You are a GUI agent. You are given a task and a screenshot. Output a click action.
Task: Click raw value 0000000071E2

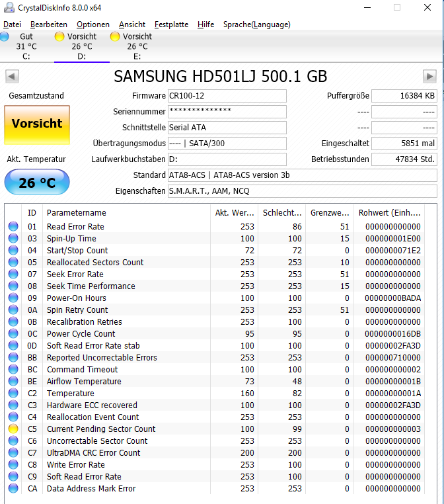pyautogui.click(x=393, y=251)
